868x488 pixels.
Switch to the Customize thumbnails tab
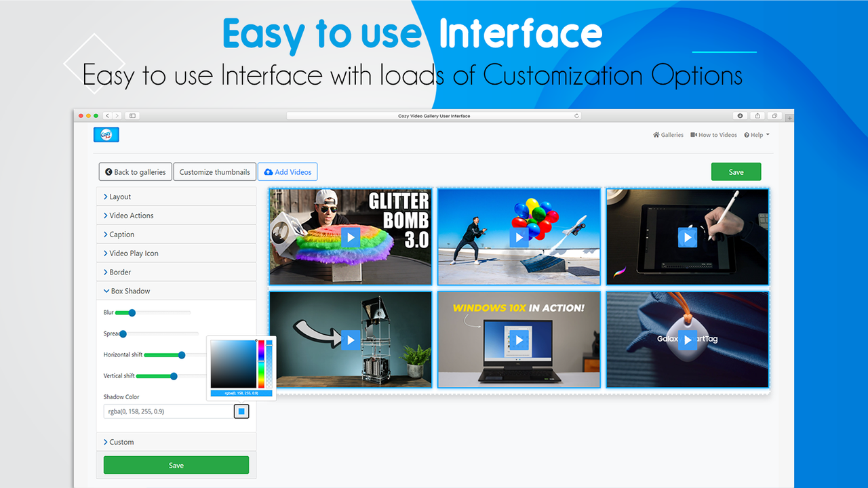pyautogui.click(x=214, y=171)
